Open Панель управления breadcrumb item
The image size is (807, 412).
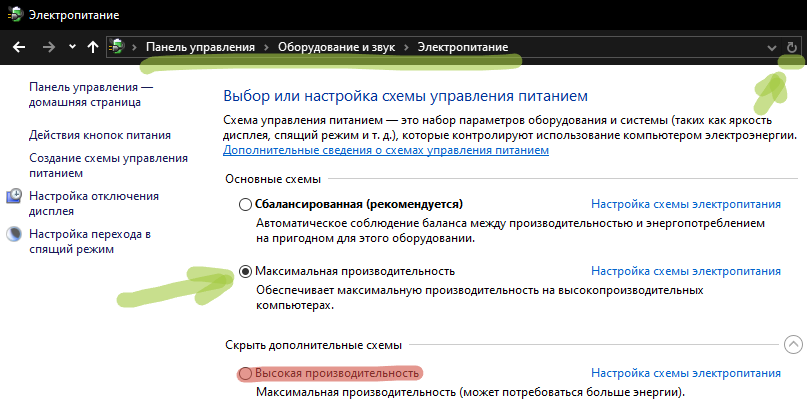tap(200, 47)
